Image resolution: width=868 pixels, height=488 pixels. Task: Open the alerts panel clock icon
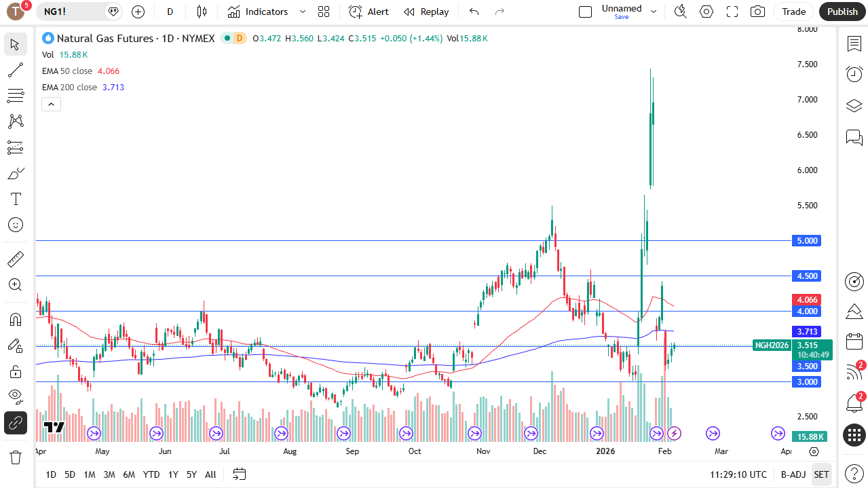coord(854,74)
